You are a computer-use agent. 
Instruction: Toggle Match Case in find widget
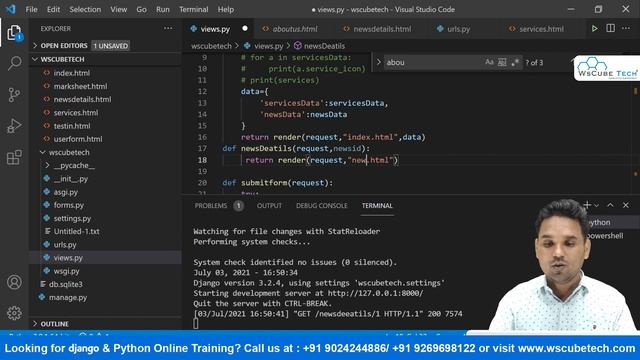pyautogui.click(x=489, y=62)
